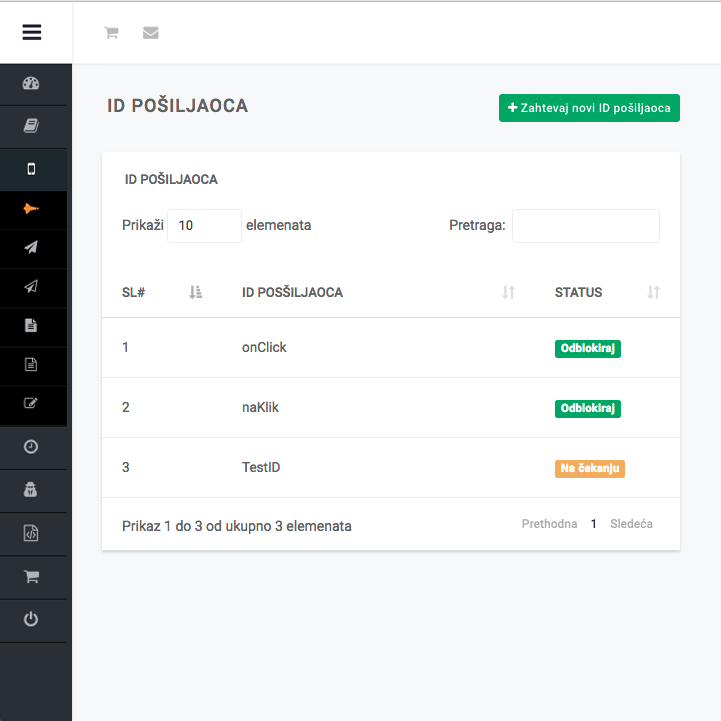Click inside the Pretraga search field
Image resolution: width=721 pixels, height=721 pixels.
coord(585,226)
